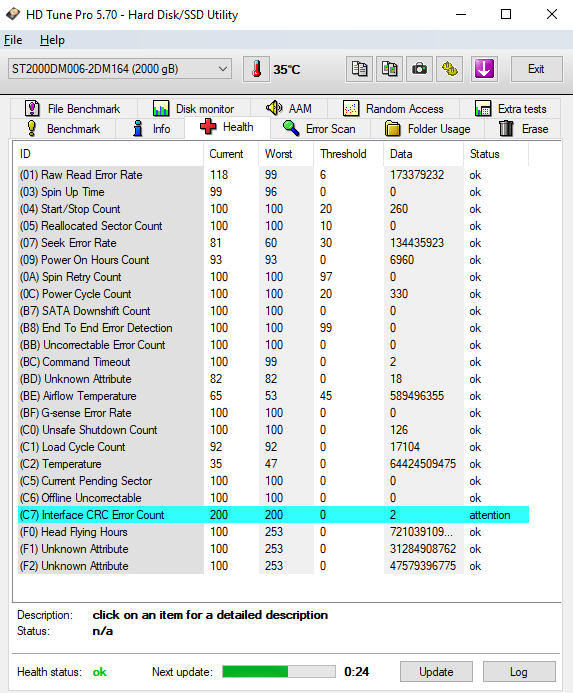This screenshot has width=573, height=693.
Task: Open the File menu
Action: coord(13,40)
